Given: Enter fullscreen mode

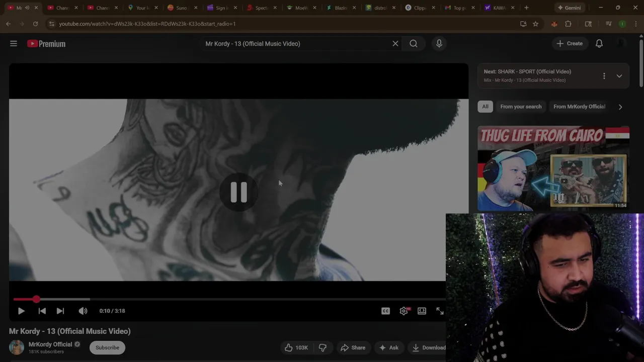Looking at the screenshot, I should tap(440, 311).
